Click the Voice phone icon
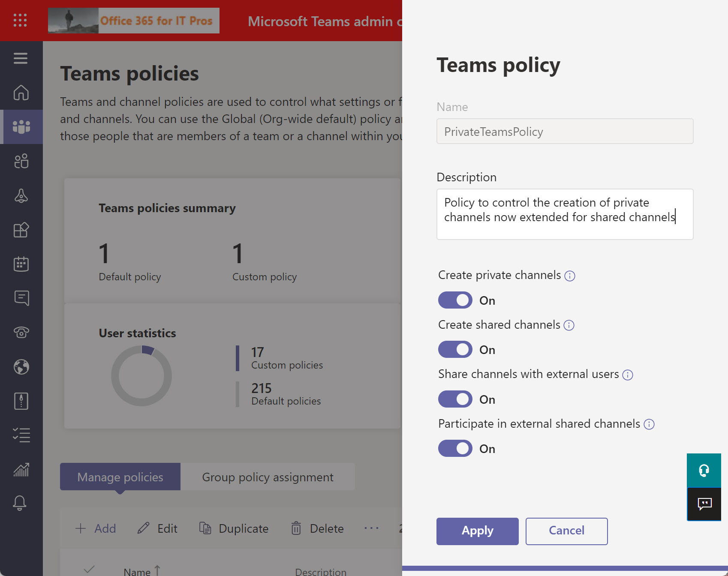 (x=21, y=332)
